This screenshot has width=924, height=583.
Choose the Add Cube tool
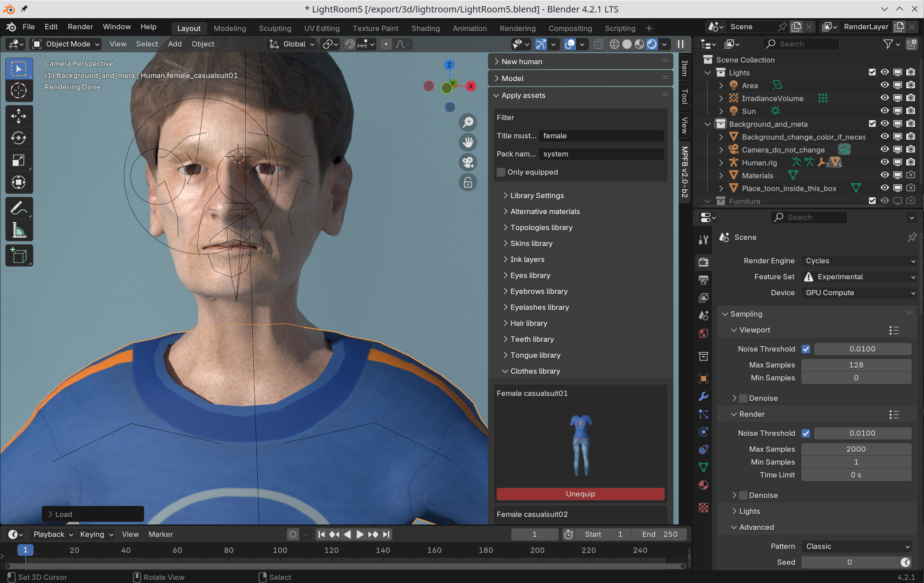click(x=19, y=256)
